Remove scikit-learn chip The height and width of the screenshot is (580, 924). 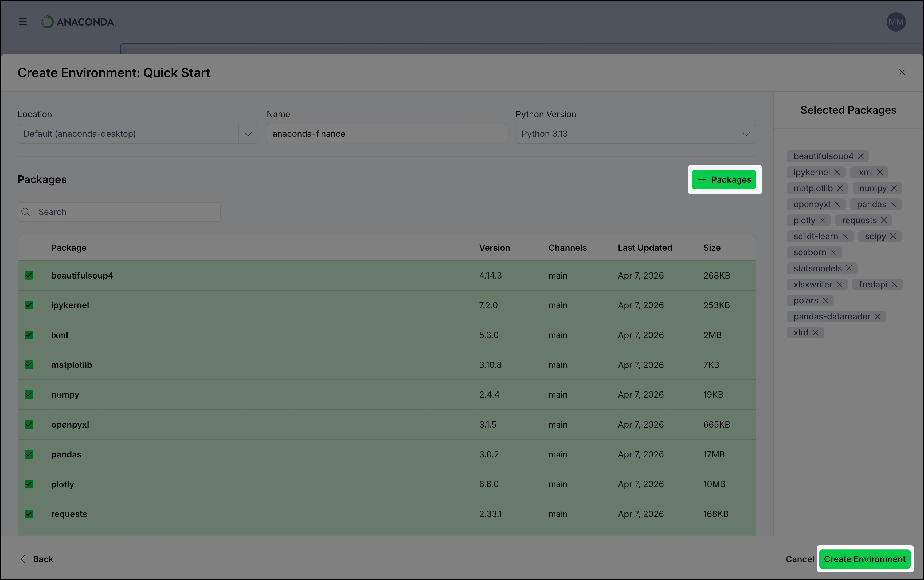pyautogui.click(x=846, y=236)
